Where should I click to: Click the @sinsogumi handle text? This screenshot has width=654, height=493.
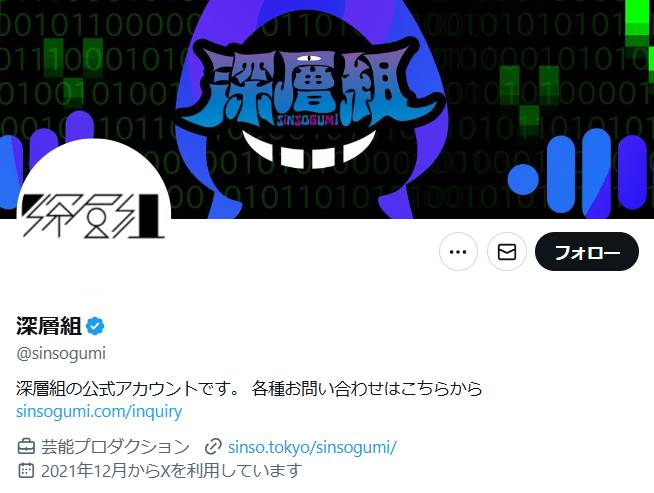tap(61, 353)
